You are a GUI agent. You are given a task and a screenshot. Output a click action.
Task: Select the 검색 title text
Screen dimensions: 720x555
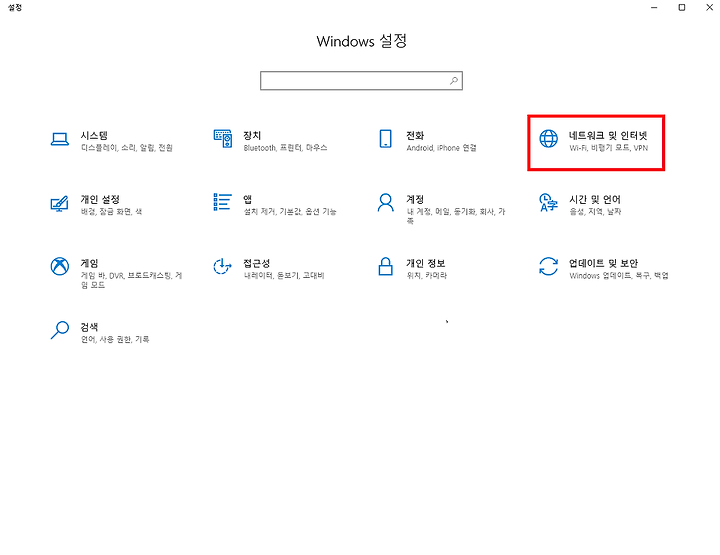click(90, 327)
